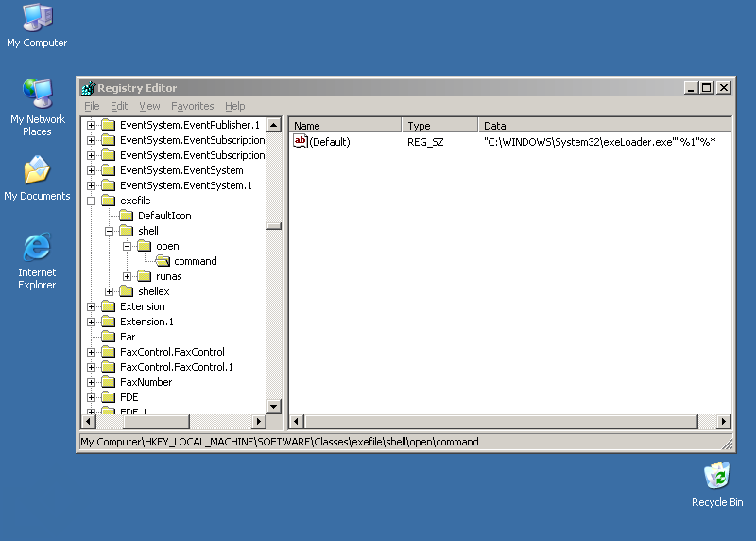Click the Far folder icon
This screenshot has height=541, width=756.
coord(109,337)
